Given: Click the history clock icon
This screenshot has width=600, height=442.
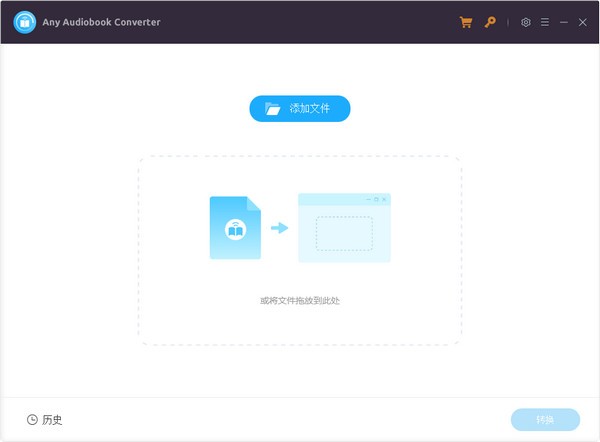Looking at the screenshot, I should coord(32,420).
